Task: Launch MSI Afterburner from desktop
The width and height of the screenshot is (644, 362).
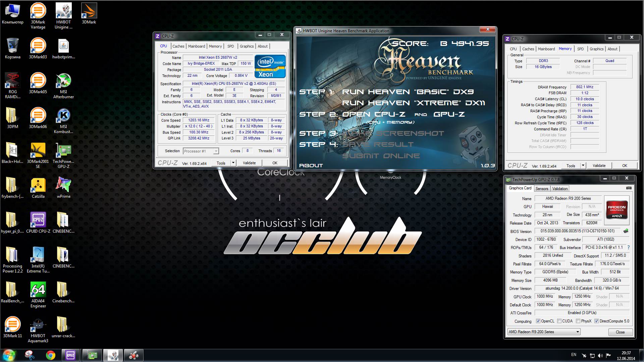Action: click(x=63, y=85)
